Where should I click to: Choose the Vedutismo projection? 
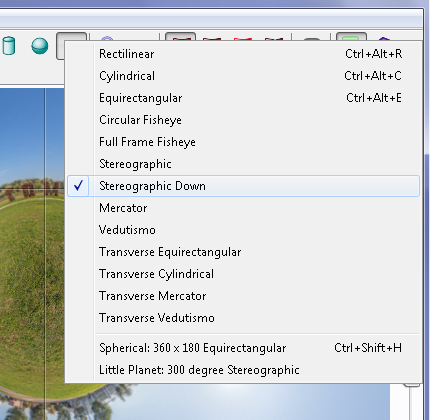pyautogui.click(x=243, y=230)
